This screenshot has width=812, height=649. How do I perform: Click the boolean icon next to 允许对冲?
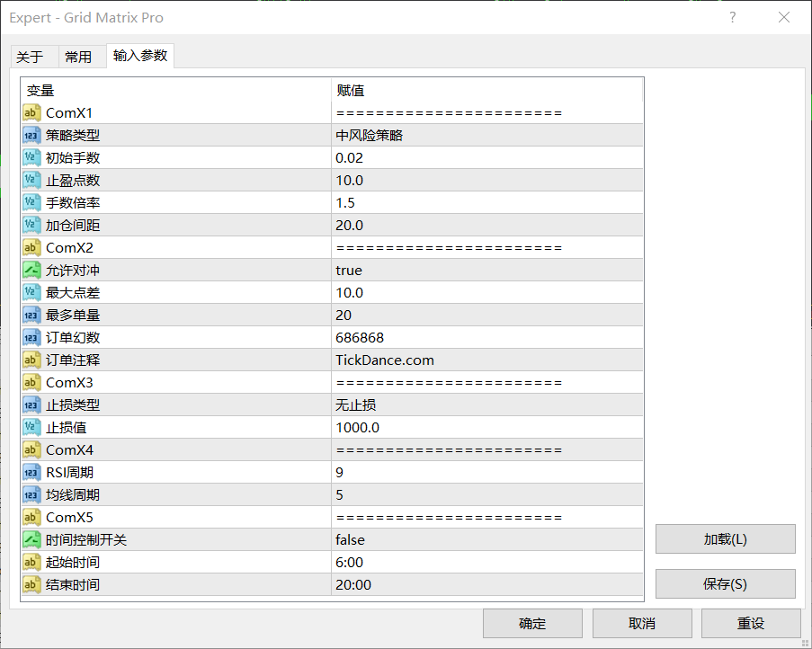(x=31, y=270)
